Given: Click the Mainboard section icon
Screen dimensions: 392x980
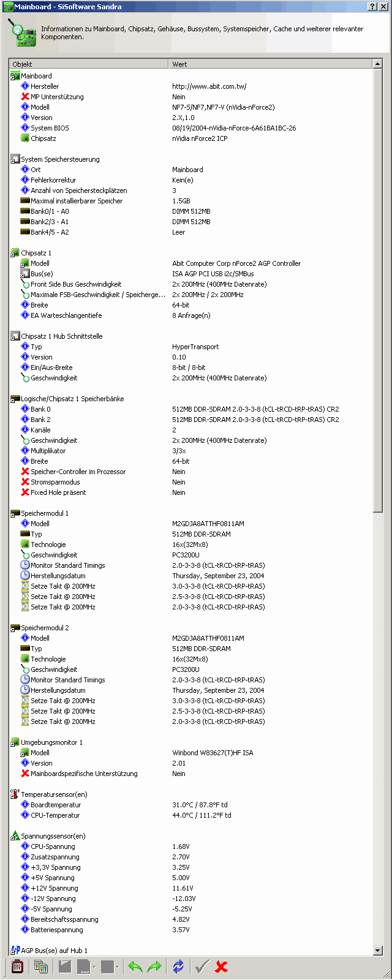Looking at the screenshot, I should tap(15, 76).
